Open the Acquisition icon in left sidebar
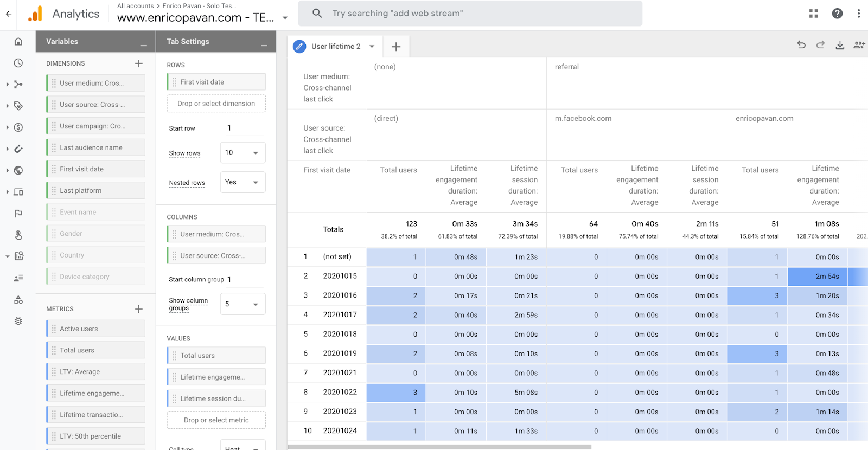The height and width of the screenshot is (450, 868). pyautogui.click(x=18, y=84)
